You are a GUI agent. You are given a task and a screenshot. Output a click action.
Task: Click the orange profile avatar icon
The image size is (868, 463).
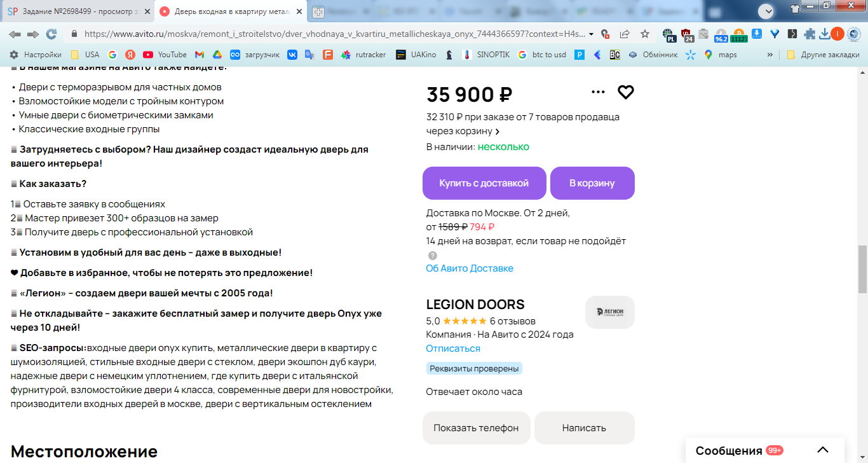click(837, 34)
